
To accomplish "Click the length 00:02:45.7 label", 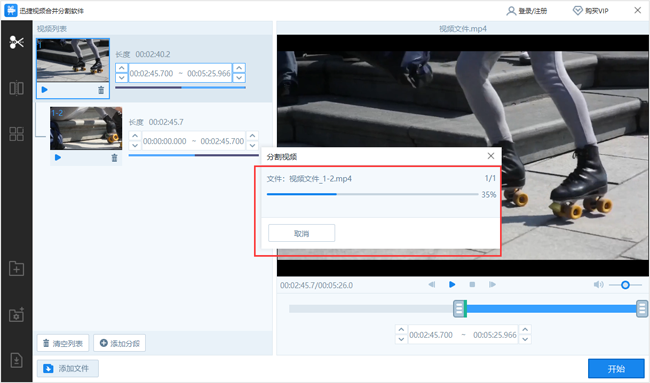I will coord(156,122).
